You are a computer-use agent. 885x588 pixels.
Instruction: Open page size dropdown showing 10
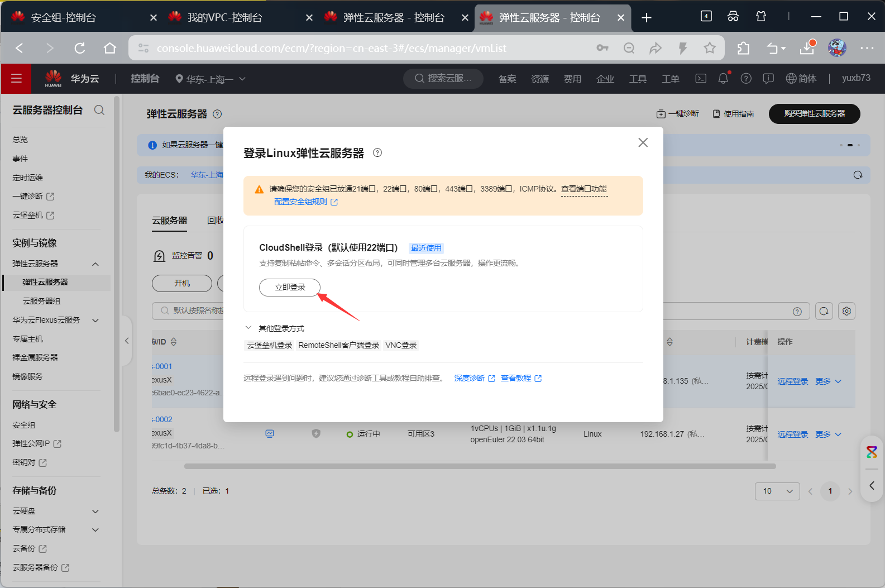[x=777, y=491]
